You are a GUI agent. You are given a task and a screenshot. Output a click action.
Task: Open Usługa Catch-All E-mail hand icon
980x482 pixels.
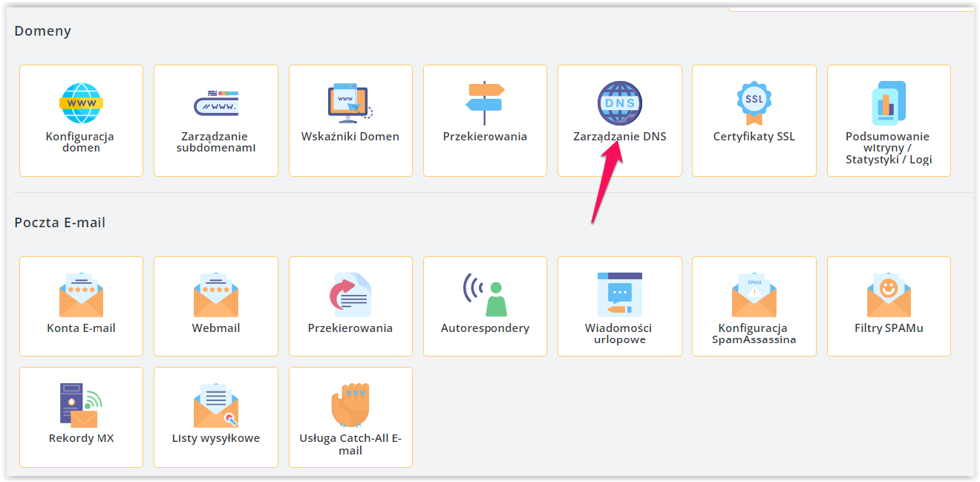click(350, 405)
